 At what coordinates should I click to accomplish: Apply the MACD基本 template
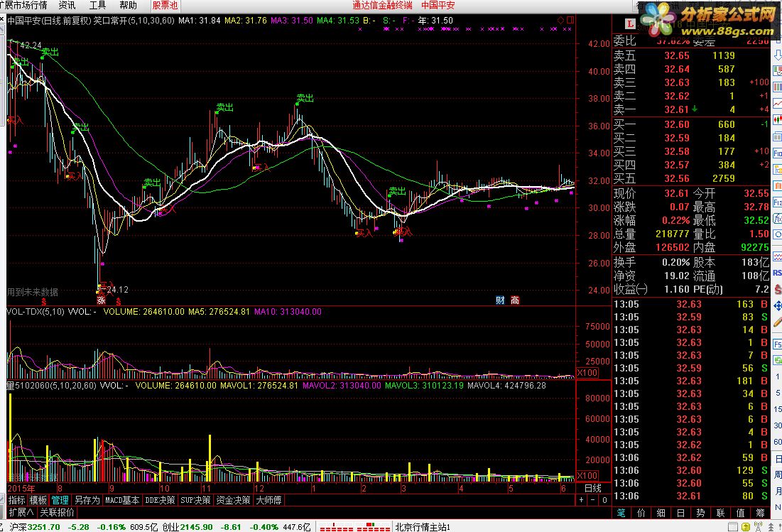click(x=122, y=500)
